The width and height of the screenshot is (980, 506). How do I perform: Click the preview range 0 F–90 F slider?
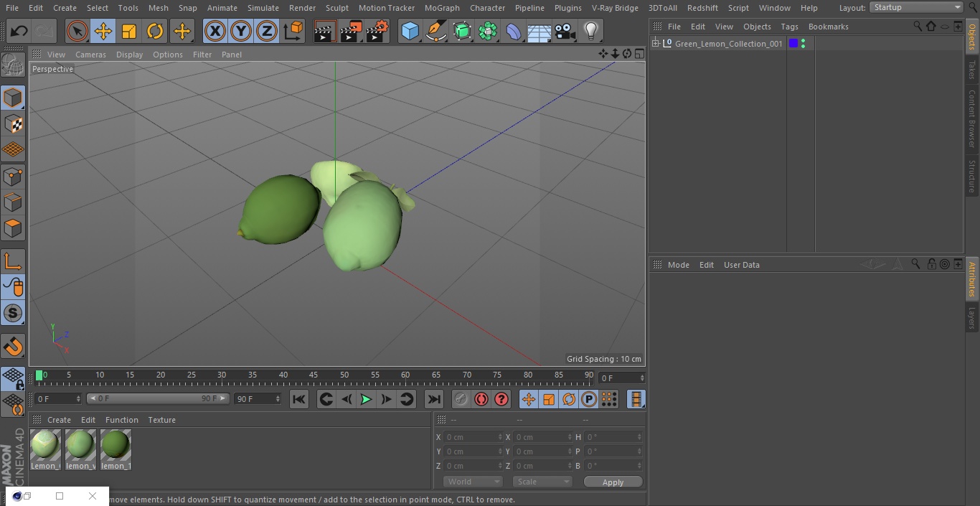coord(158,398)
